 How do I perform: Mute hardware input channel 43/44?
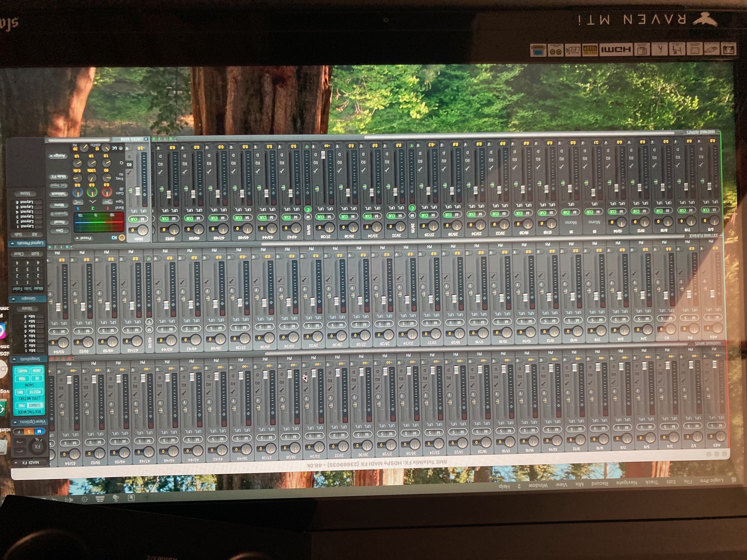click(198, 439)
